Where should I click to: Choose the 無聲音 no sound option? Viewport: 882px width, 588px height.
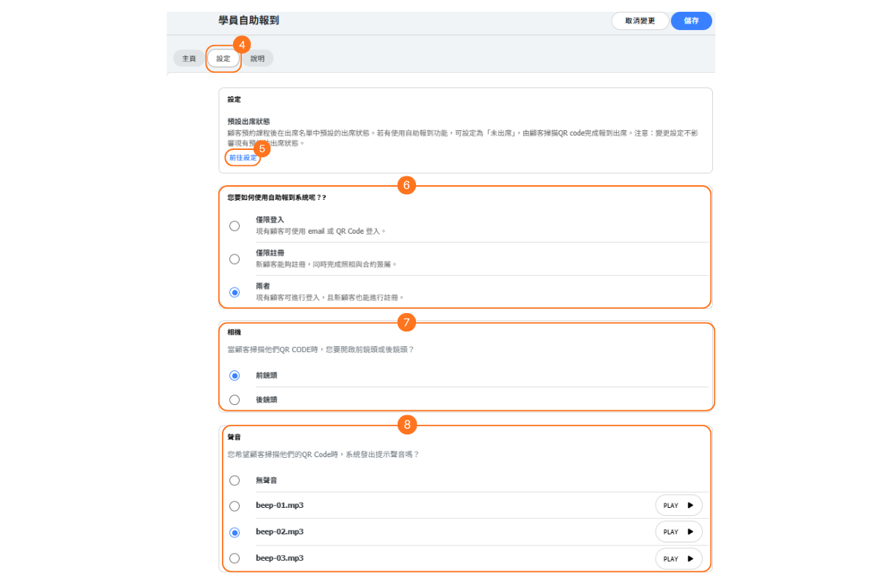(234, 480)
